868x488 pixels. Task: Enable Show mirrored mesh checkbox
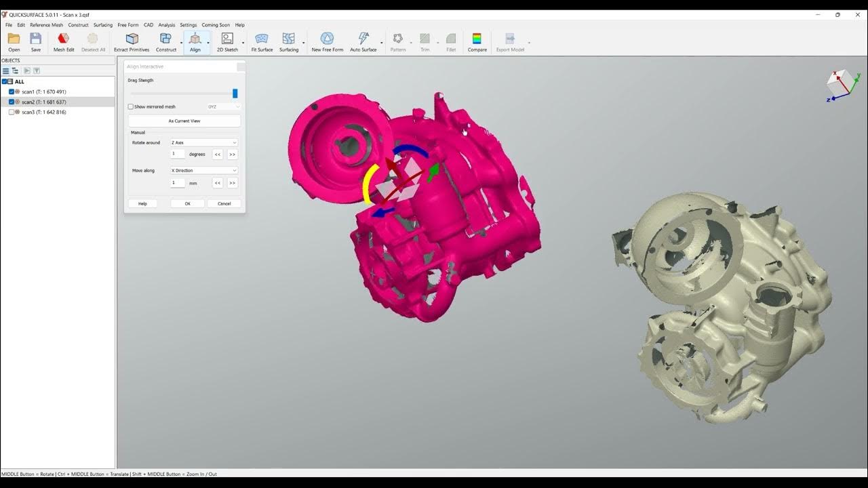coord(131,106)
